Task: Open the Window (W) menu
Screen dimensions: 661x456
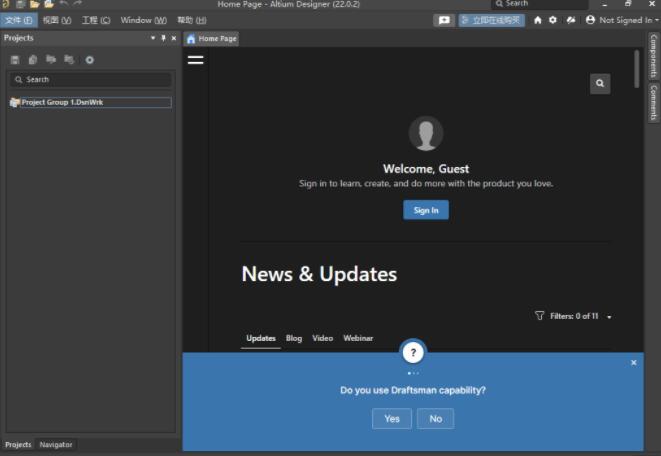Action: click(x=144, y=20)
